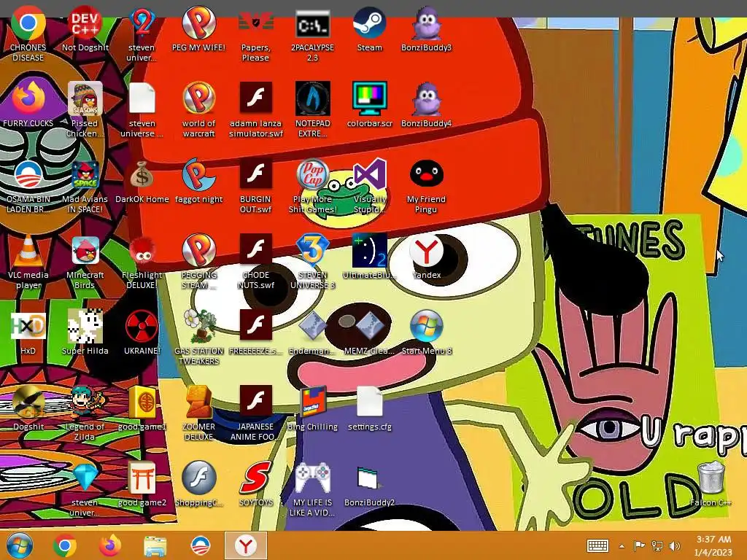Launch Chrome from the taskbar
Viewport: 747px width, 560px height.
tap(65, 545)
